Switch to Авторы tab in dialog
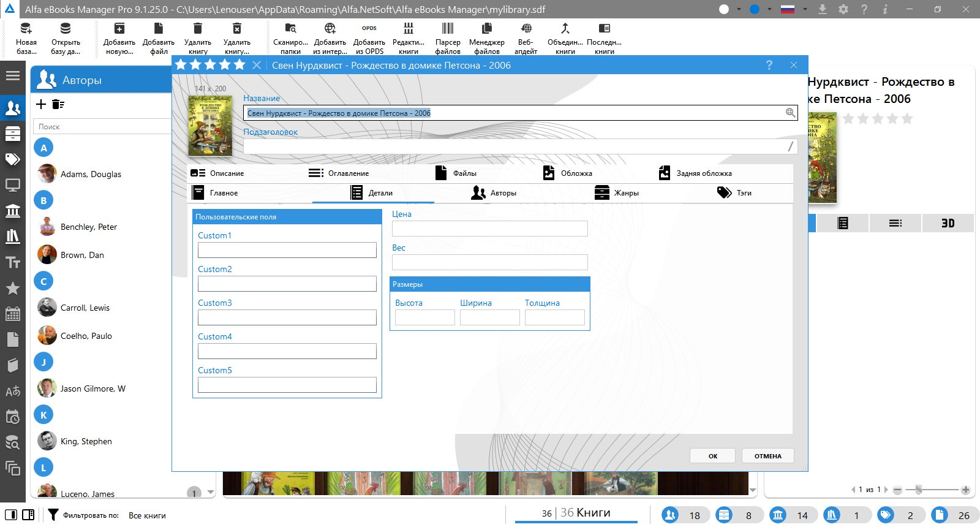 point(494,193)
